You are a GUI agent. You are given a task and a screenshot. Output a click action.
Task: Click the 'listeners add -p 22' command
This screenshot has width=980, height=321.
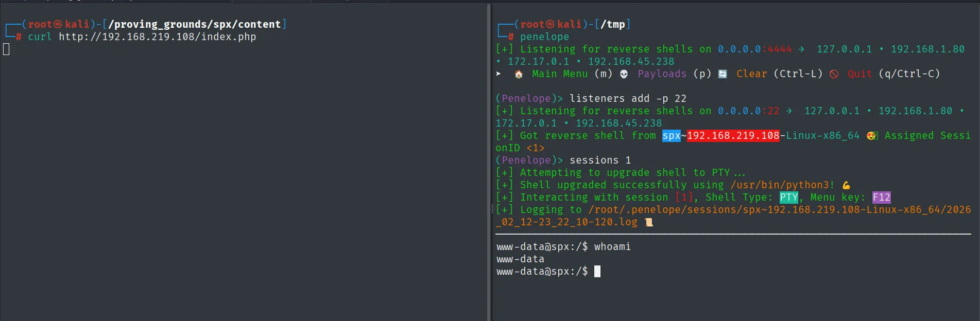coord(628,99)
